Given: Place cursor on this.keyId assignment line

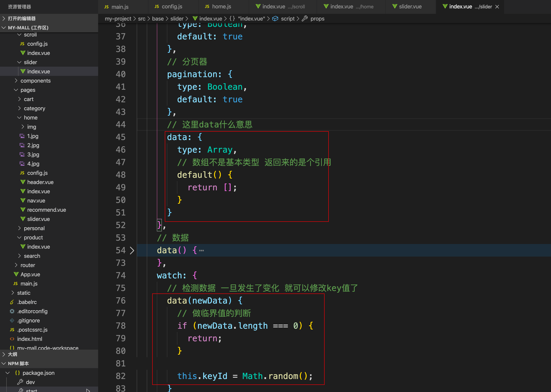Looking at the screenshot, I should tap(245, 376).
